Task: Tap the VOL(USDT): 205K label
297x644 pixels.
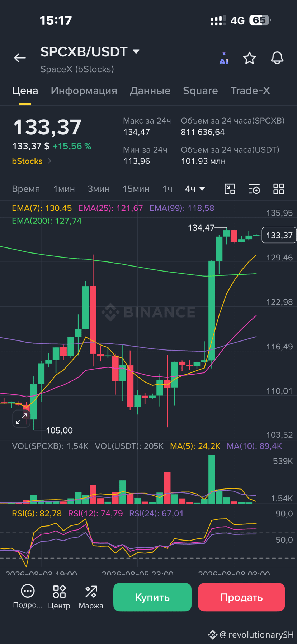Action: pyautogui.click(x=129, y=446)
